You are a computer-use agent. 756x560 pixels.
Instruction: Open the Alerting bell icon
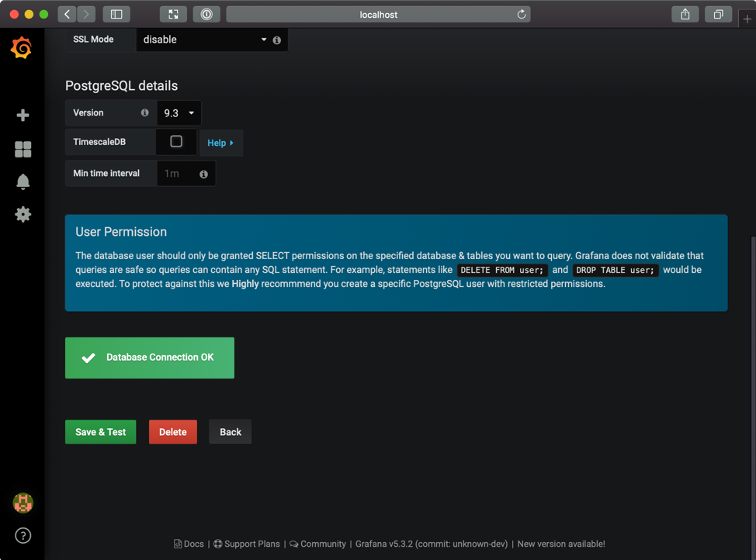23,181
